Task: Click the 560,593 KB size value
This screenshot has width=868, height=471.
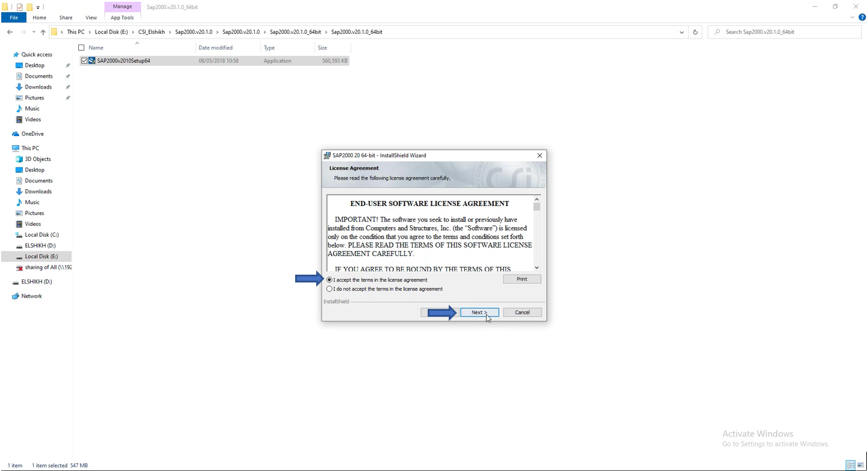Action: [335, 61]
